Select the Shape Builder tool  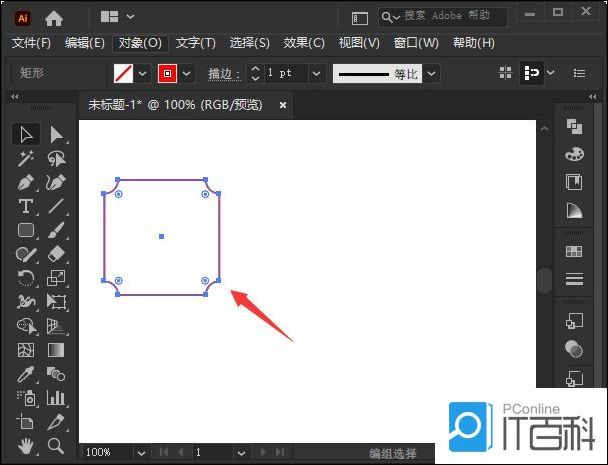(x=26, y=326)
